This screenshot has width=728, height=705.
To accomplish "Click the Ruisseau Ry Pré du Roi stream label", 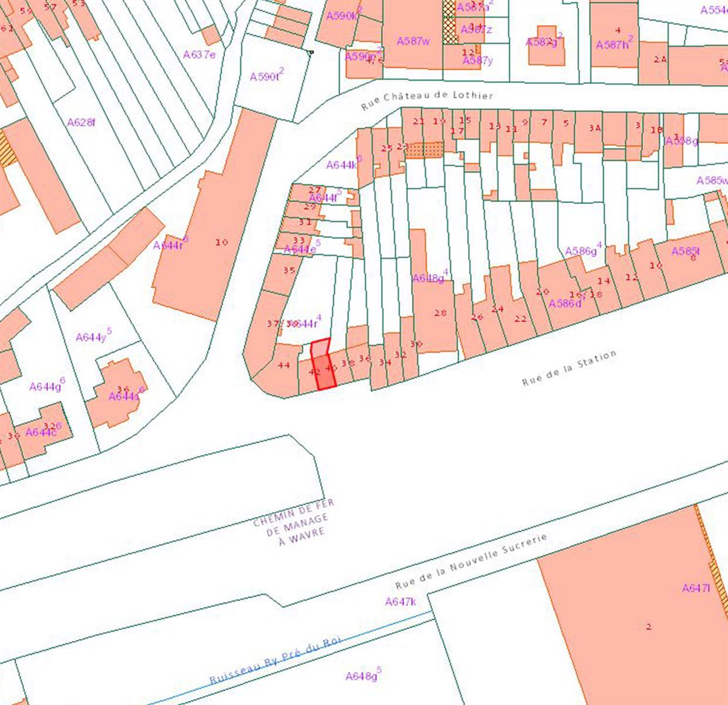I will [275, 660].
